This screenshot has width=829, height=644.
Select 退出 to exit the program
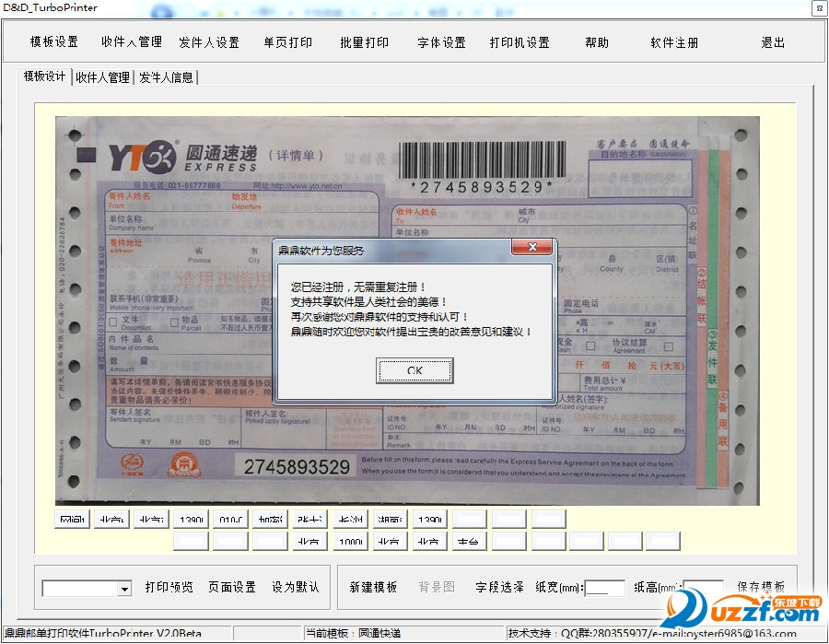(773, 42)
